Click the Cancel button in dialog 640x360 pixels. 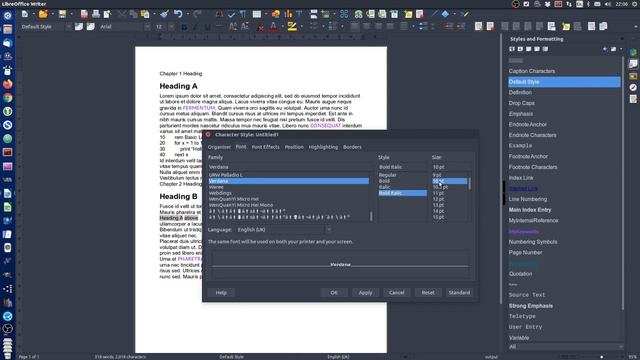[396, 293]
